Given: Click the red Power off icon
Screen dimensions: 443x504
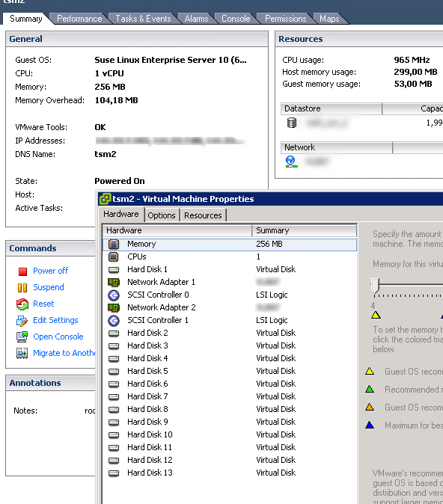Looking at the screenshot, I should pyautogui.click(x=22, y=271).
